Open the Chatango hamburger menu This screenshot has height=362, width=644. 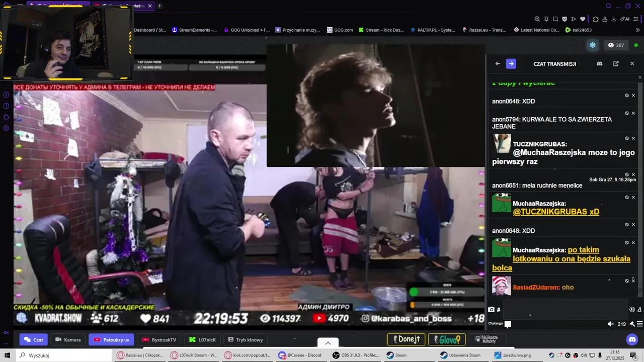pyautogui.click(x=639, y=324)
